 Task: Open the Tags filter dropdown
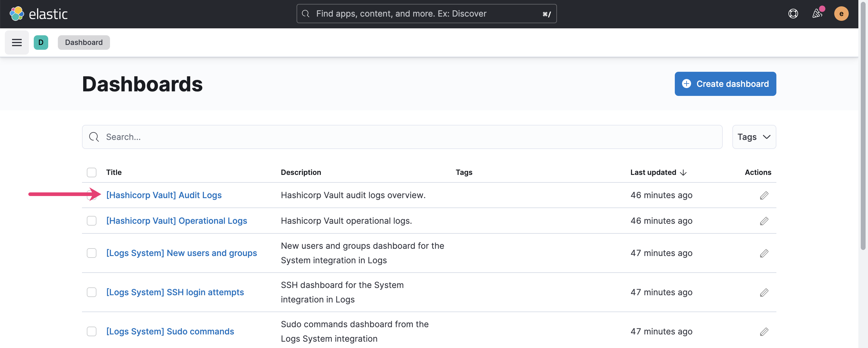point(754,137)
